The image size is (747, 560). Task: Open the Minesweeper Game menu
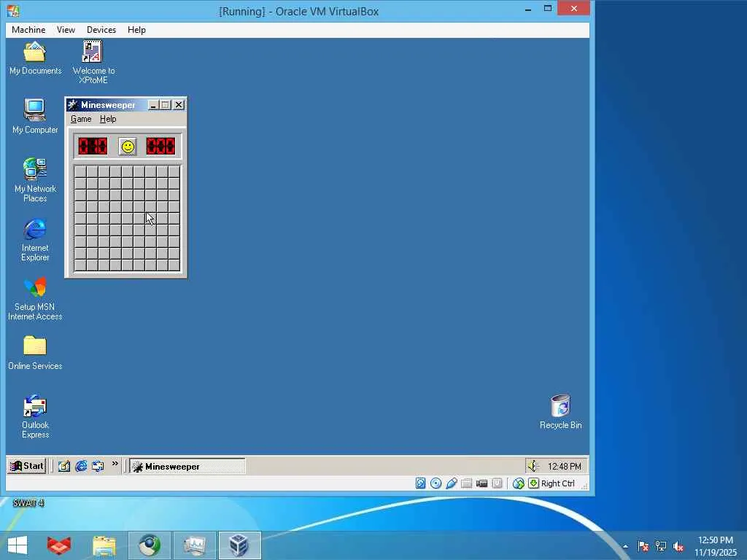pyautogui.click(x=81, y=119)
